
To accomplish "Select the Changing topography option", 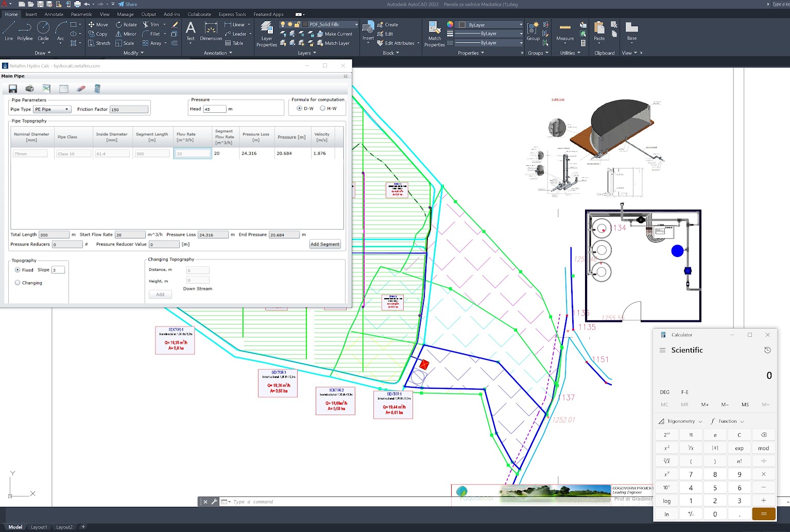I will coord(18,283).
